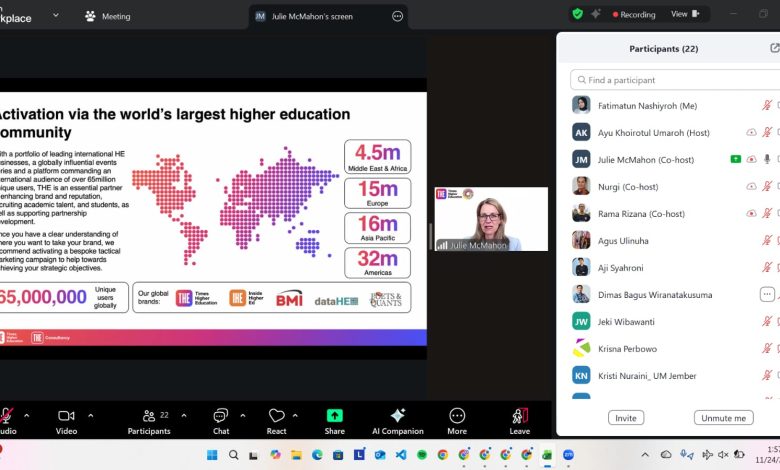Open the Meeting tab at top
The width and height of the screenshot is (780, 470).
tap(108, 16)
